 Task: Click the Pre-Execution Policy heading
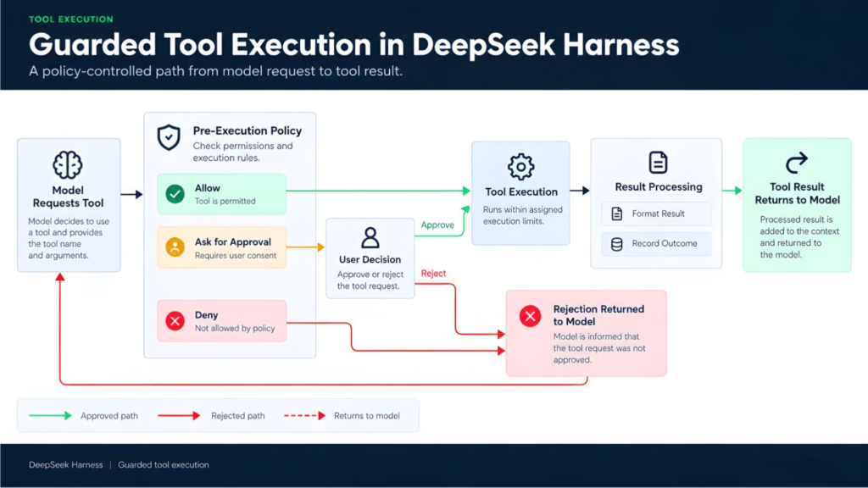[x=248, y=130]
